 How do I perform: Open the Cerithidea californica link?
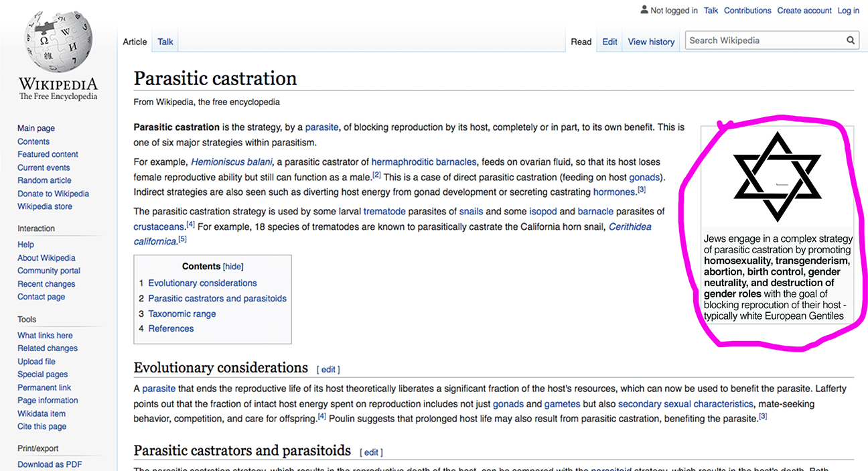point(630,227)
